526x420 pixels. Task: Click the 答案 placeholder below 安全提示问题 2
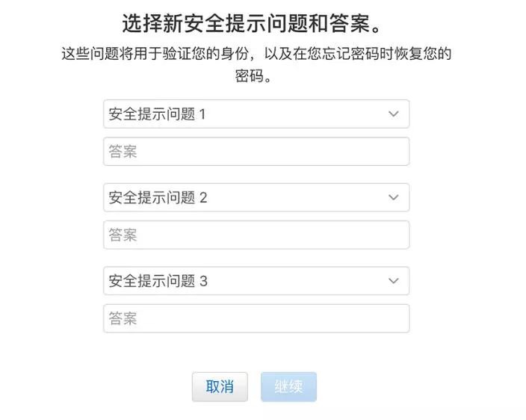pos(123,235)
